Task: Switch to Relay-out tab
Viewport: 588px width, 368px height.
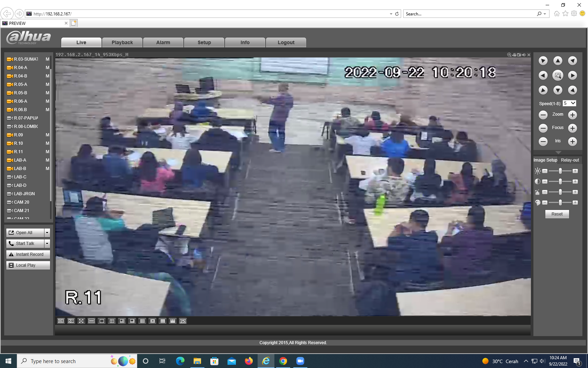Action: click(570, 160)
